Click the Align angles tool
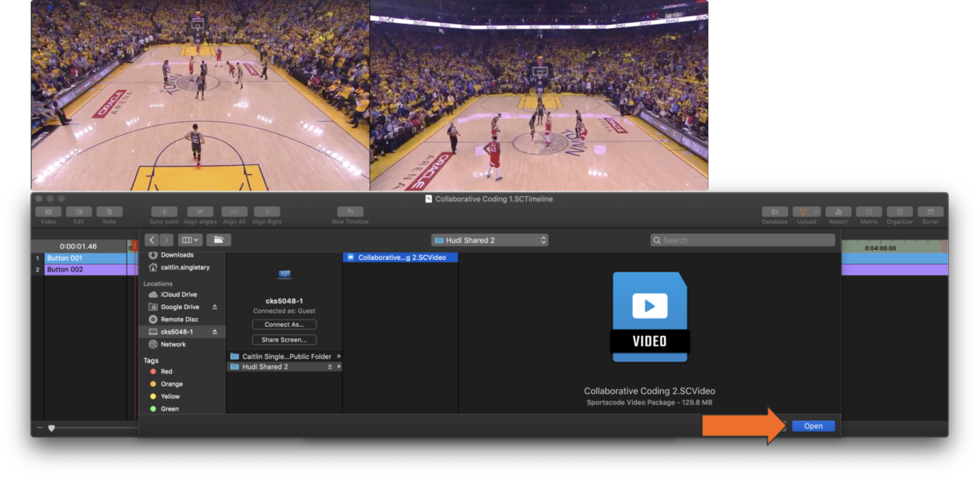The image size is (980, 479). (199, 211)
